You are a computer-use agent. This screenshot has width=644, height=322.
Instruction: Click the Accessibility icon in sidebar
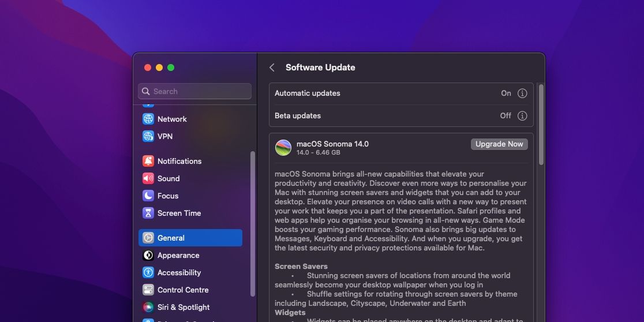pos(148,272)
